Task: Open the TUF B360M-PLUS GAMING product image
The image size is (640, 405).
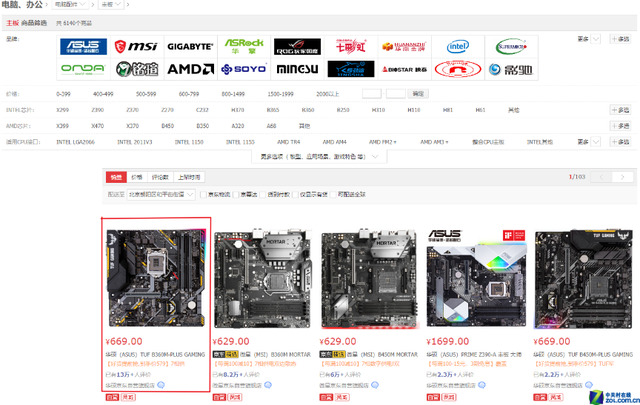Action: point(156,278)
